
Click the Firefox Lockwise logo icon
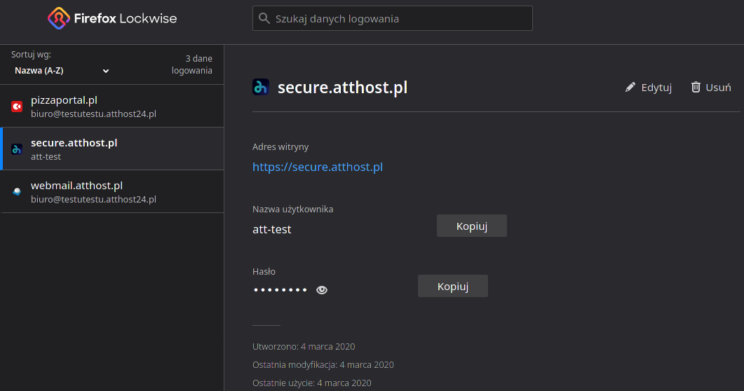59,19
